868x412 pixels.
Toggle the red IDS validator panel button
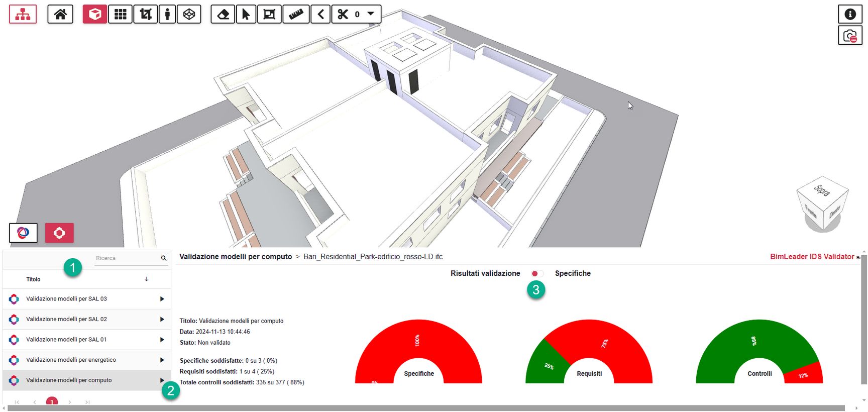(59, 233)
